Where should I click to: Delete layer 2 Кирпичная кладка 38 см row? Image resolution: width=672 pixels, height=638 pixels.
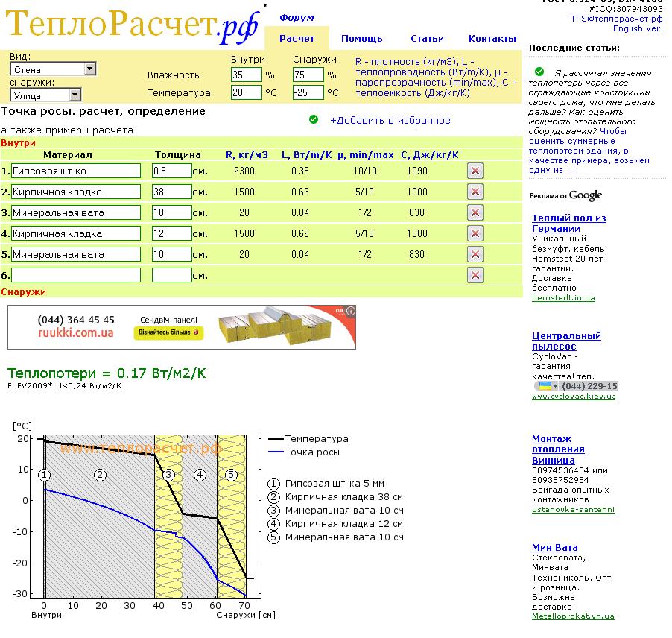pyautogui.click(x=475, y=192)
